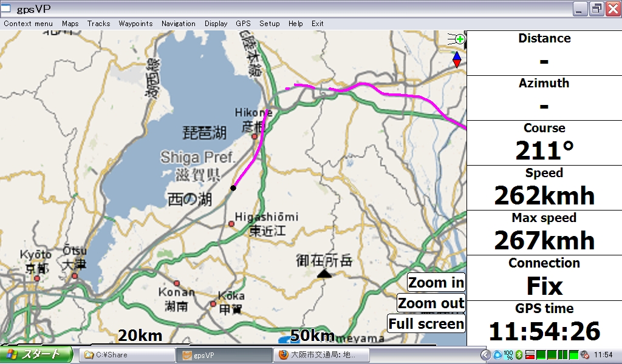
Task: Toggle Full screen mode button
Action: click(x=426, y=323)
